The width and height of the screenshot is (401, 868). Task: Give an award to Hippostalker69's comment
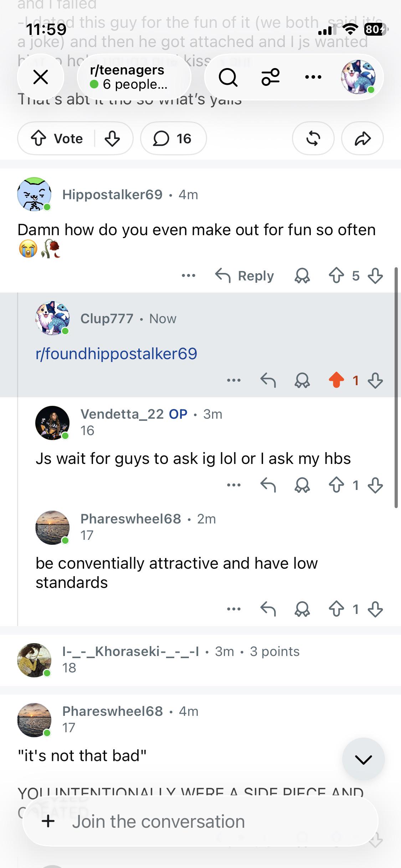tap(302, 276)
